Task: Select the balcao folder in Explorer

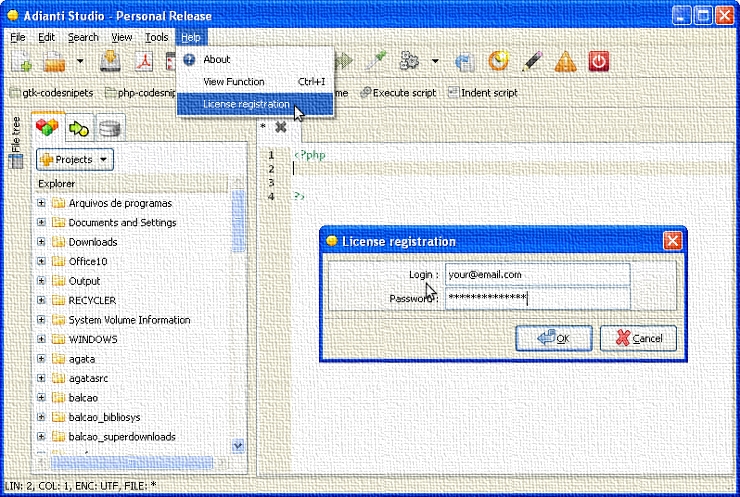Action: click(83, 398)
